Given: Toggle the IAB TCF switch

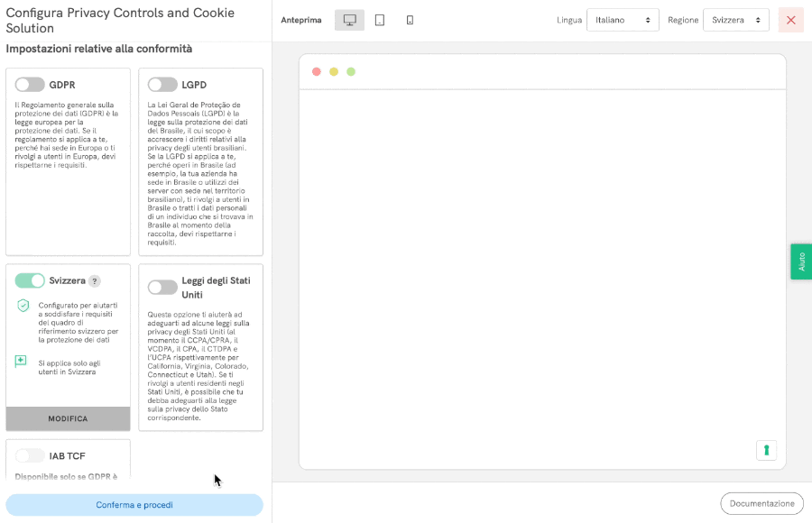Looking at the screenshot, I should point(30,455).
